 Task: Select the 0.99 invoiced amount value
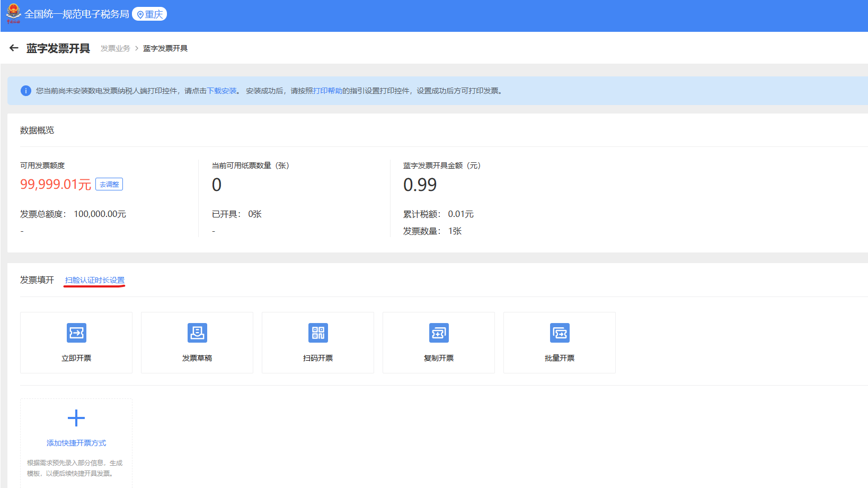[420, 185]
